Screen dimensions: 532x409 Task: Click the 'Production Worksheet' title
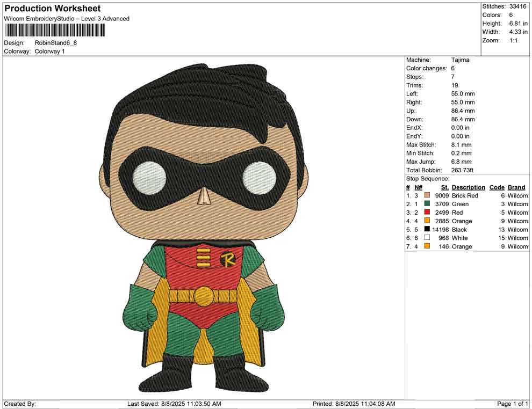click(x=53, y=9)
